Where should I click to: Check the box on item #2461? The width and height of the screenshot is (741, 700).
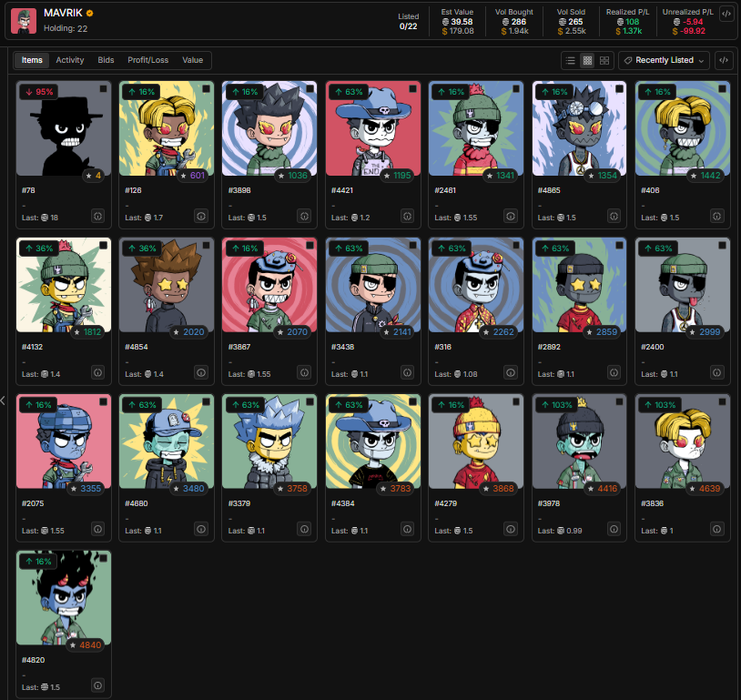click(x=515, y=88)
